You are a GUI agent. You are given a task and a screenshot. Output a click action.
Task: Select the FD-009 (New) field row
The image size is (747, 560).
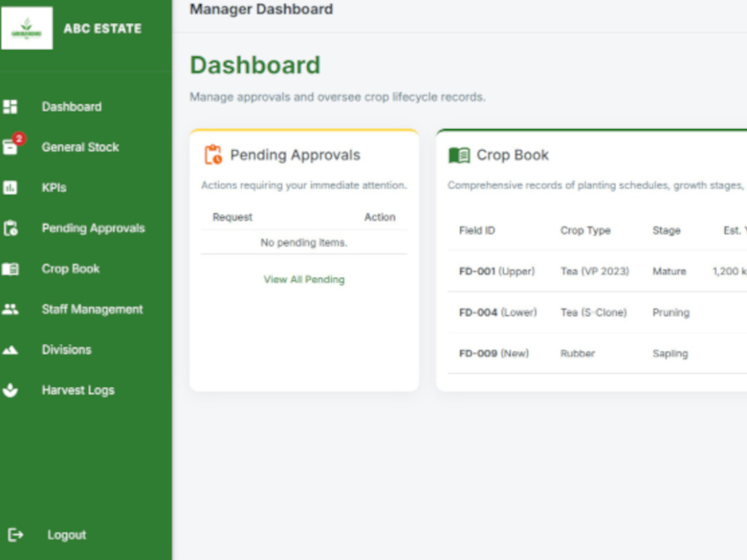point(598,353)
